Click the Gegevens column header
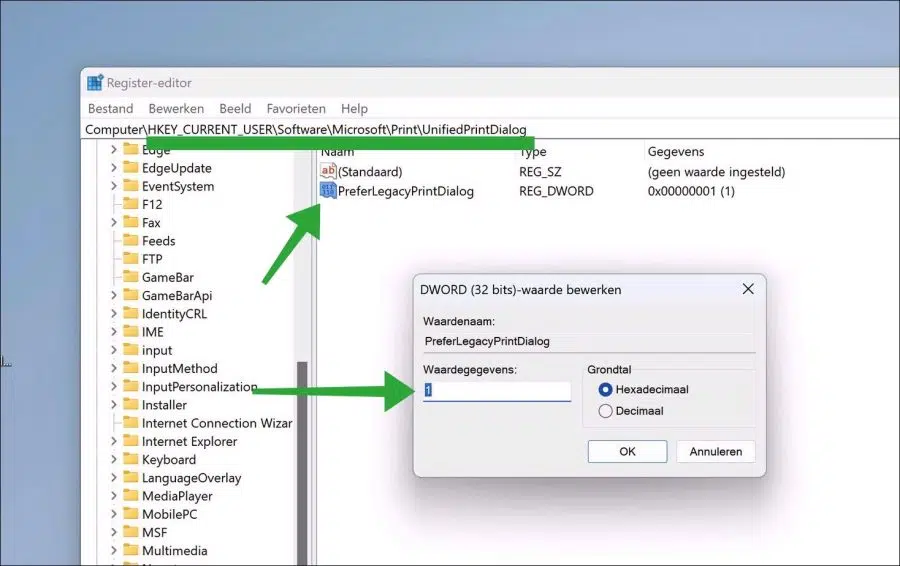Image resolution: width=900 pixels, height=566 pixels. pos(676,152)
